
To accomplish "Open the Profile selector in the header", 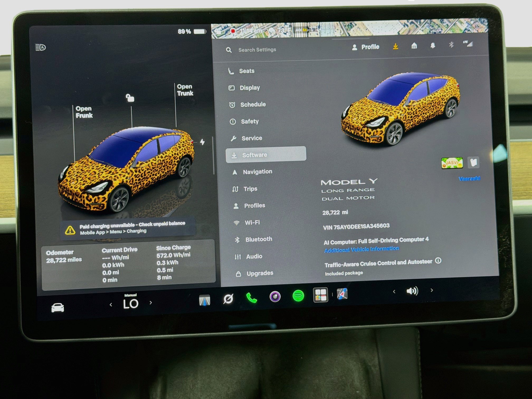I will tap(366, 47).
